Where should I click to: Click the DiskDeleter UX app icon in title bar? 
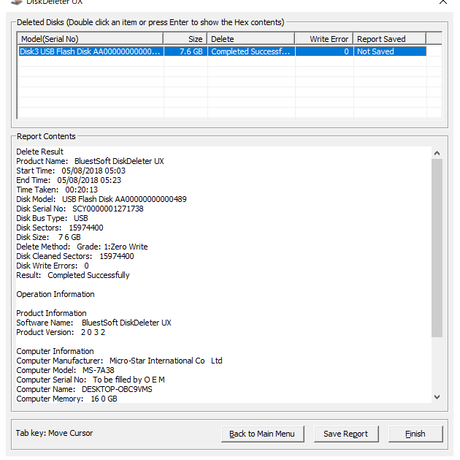pyautogui.click(x=17, y=2)
